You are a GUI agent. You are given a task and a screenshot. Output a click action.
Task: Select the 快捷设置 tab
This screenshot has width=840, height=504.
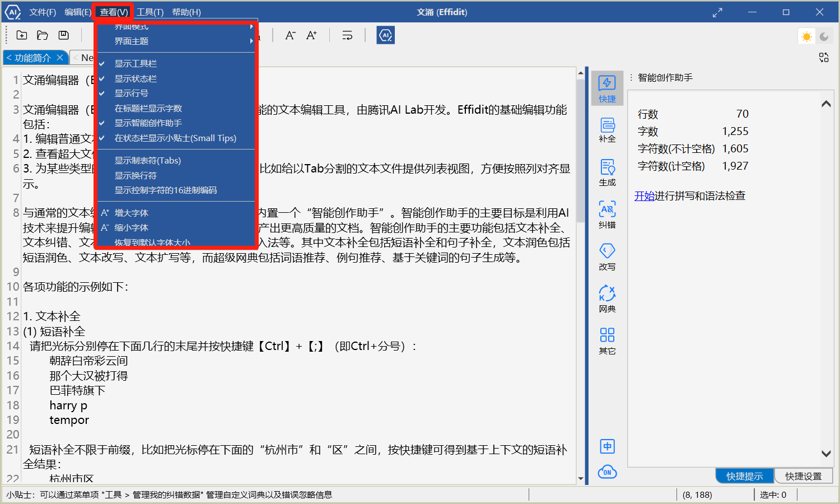pyautogui.click(x=804, y=476)
